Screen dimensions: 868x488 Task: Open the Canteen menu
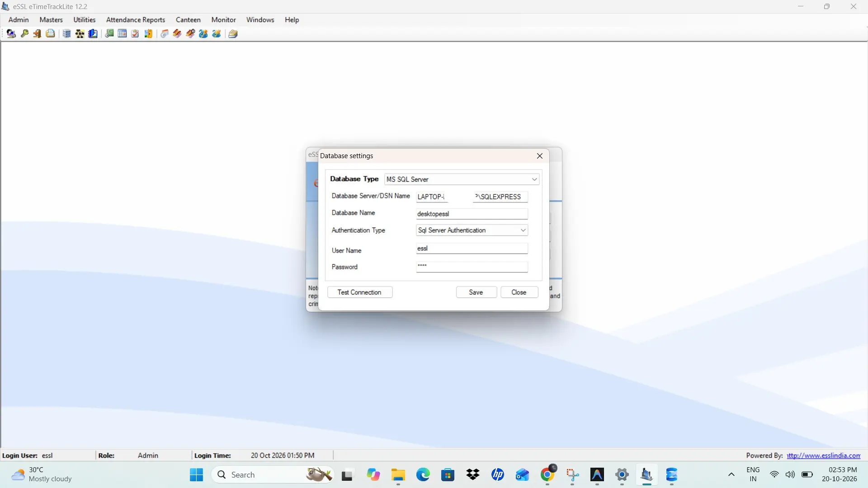(188, 20)
